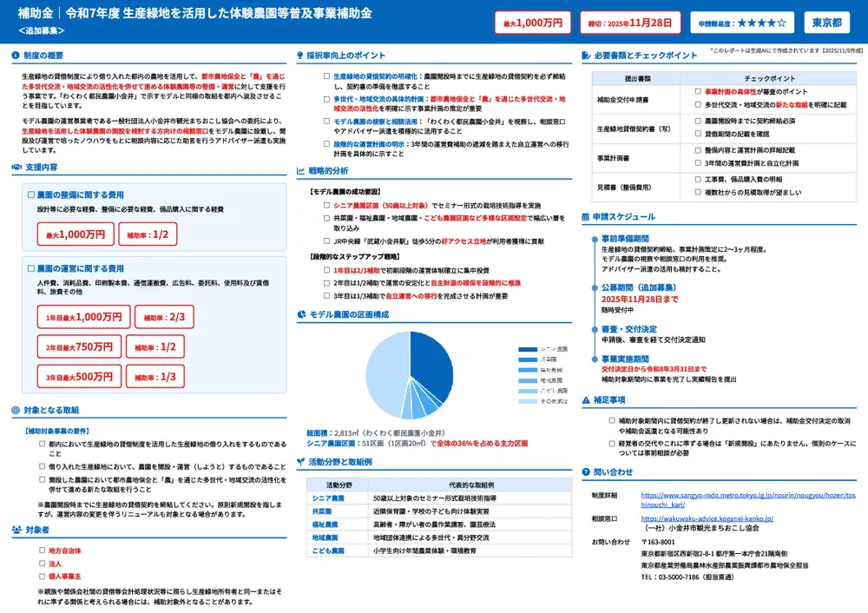Image resolution: width=868 pixels, height=613 pixels.
Task: Check the 農園開設時までに契約締結必須 checkbox
Action: (x=698, y=120)
